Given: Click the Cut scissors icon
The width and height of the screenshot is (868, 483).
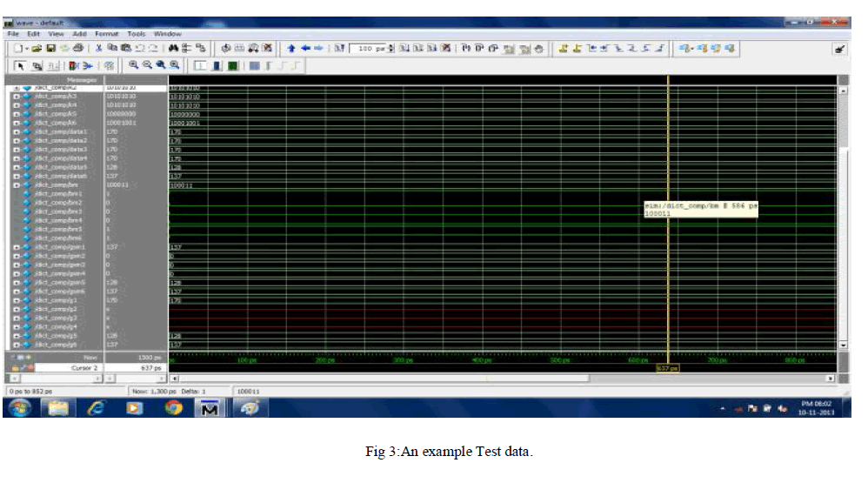Looking at the screenshot, I should click(x=100, y=49).
